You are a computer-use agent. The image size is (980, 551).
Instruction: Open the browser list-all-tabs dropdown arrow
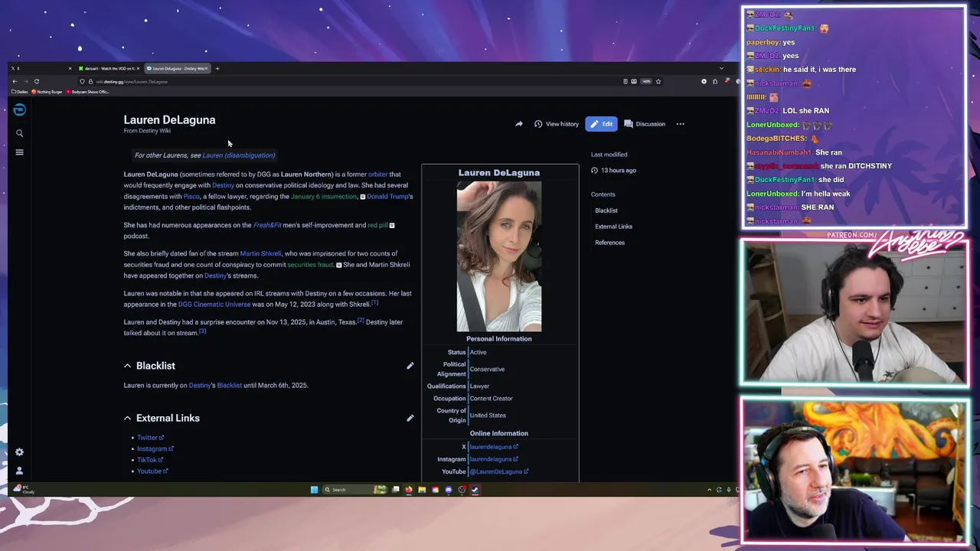(x=721, y=68)
